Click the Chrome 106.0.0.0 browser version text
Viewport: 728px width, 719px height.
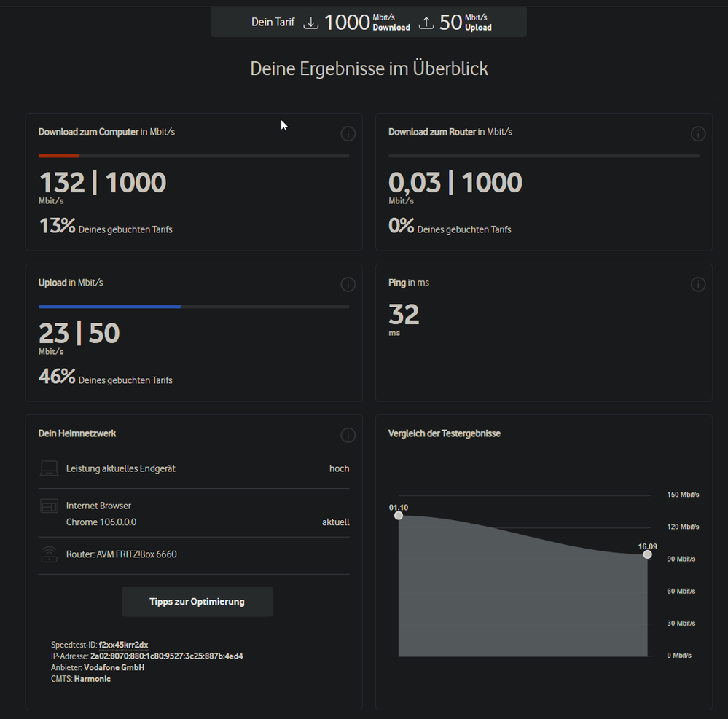pos(101,522)
